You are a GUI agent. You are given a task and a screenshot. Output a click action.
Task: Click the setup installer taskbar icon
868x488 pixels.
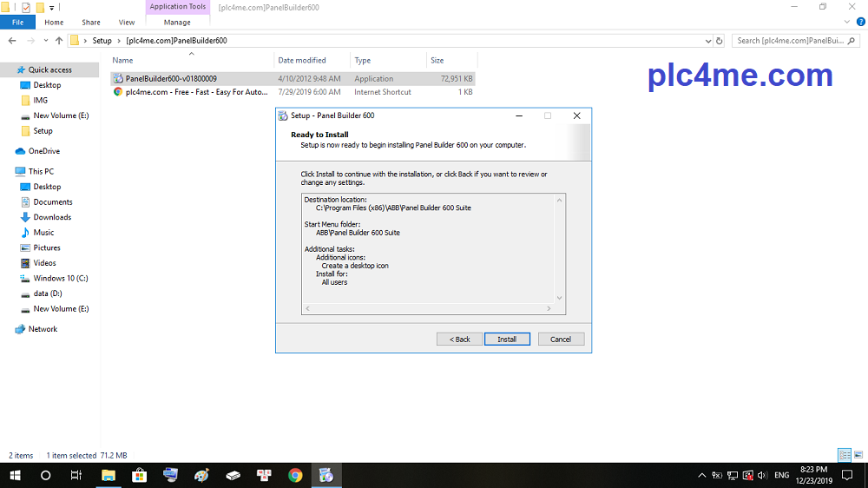(326, 475)
